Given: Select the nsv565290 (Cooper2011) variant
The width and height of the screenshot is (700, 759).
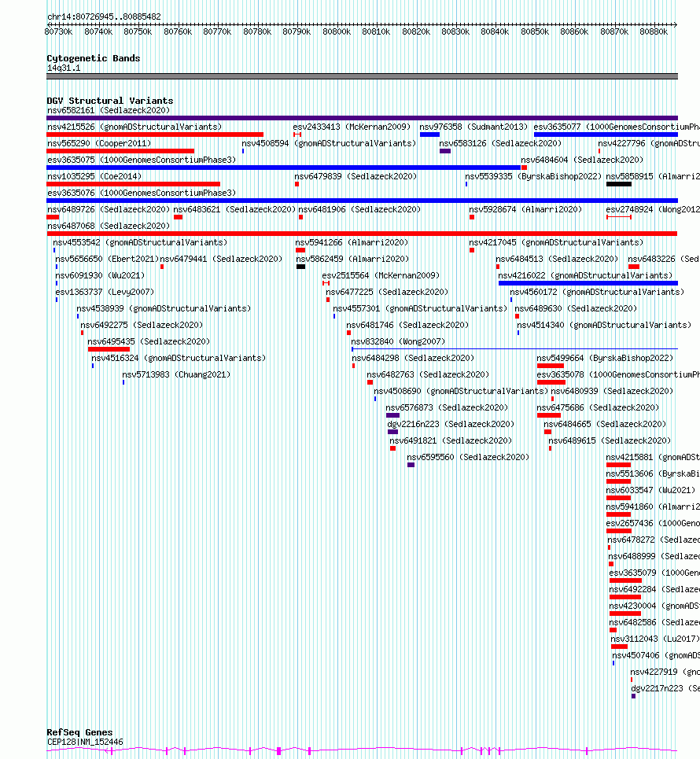Looking at the screenshot, I should 99,143.
